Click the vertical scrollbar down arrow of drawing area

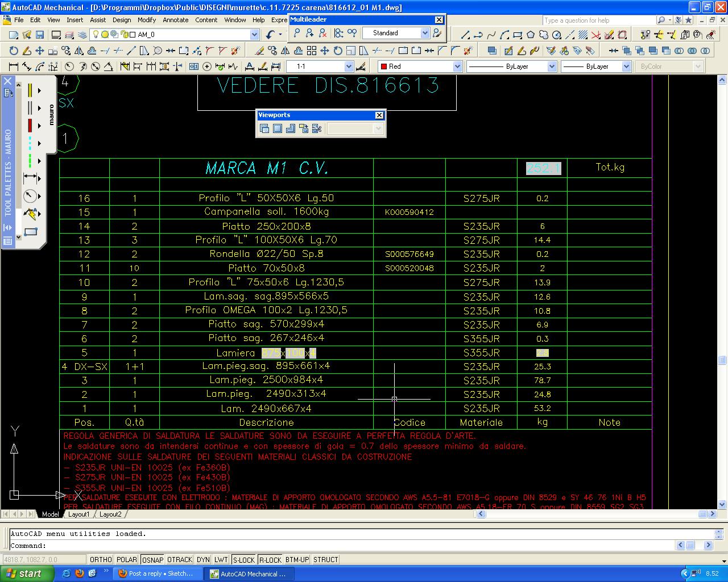(722, 504)
